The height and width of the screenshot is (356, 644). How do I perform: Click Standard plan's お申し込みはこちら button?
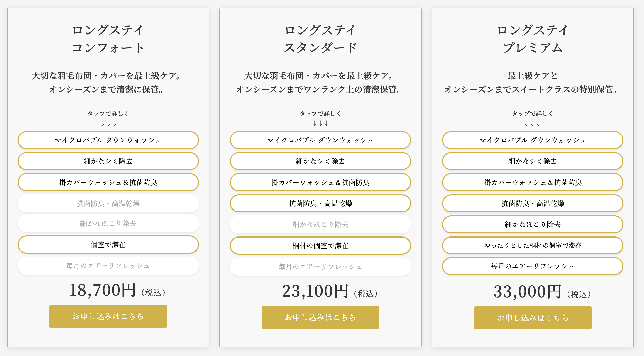(320, 317)
